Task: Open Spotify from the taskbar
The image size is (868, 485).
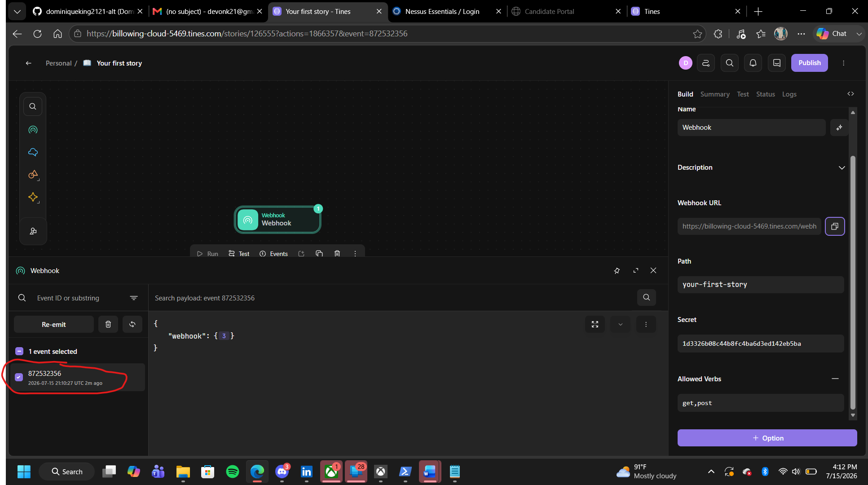Action: click(233, 472)
